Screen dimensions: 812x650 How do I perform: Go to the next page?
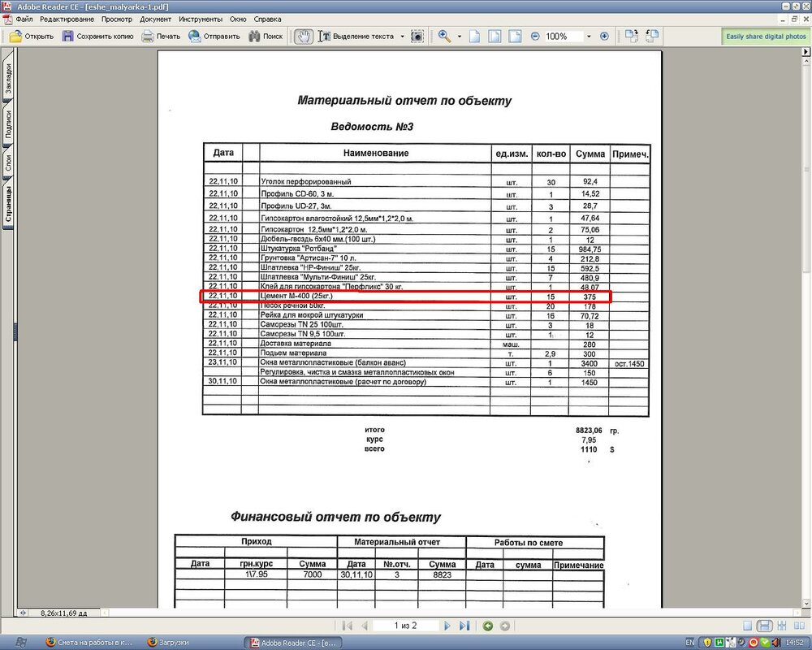pyautogui.click(x=447, y=626)
